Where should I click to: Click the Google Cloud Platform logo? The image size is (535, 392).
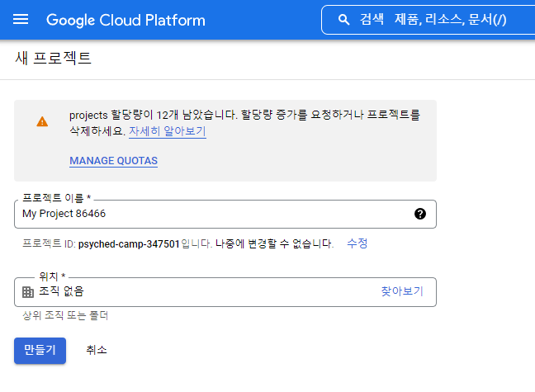(x=125, y=20)
